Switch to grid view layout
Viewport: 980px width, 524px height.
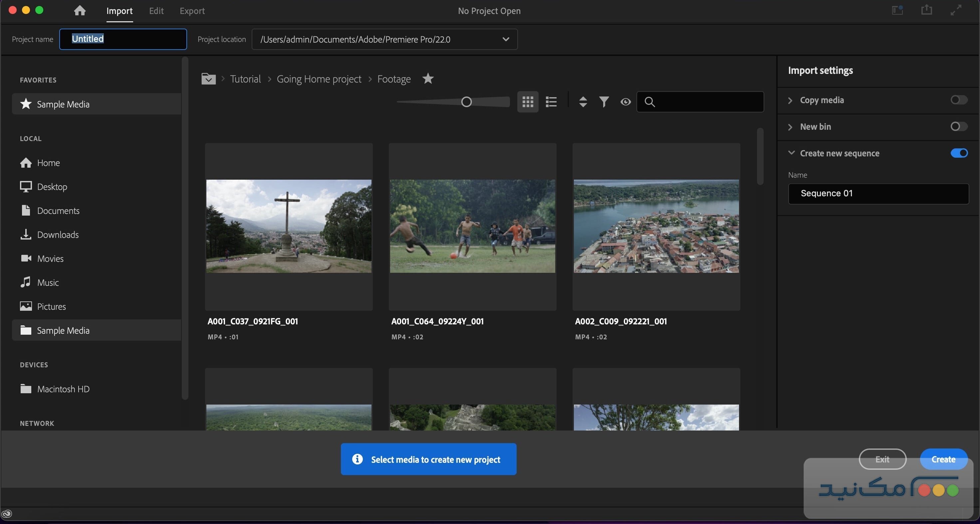coord(528,101)
